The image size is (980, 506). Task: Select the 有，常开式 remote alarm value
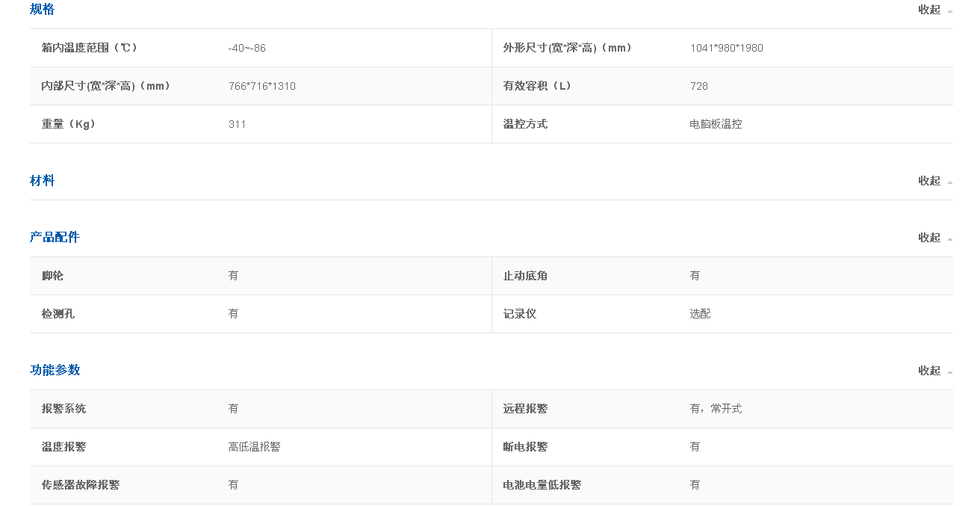pyautogui.click(x=716, y=409)
